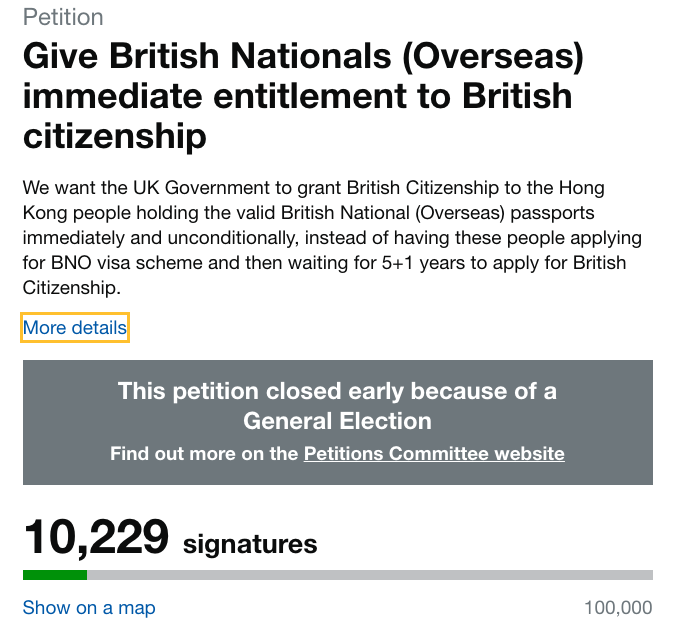Click the description line starting "immediately and unconditionally"
The height and width of the screenshot is (637, 689).
[x=332, y=238]
